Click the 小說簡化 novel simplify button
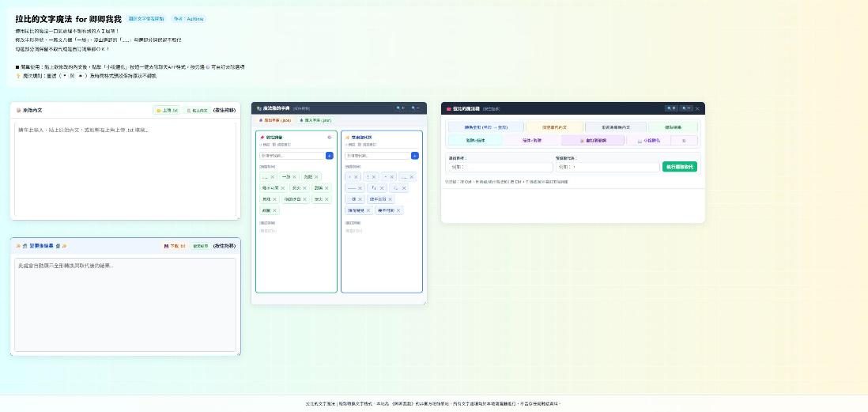 pyautogui.click(x=649, y=141)
